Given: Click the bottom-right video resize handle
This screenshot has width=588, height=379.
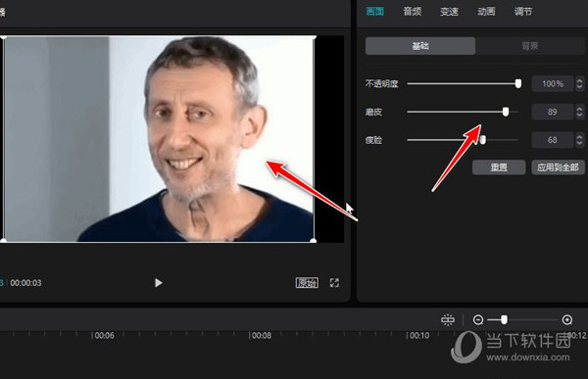Looking at the screenshot, I should point(314,240).
